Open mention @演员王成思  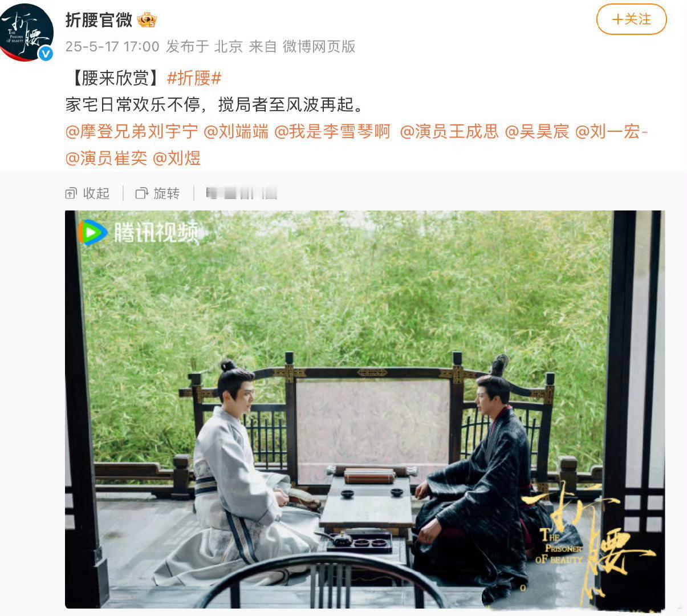449,131
